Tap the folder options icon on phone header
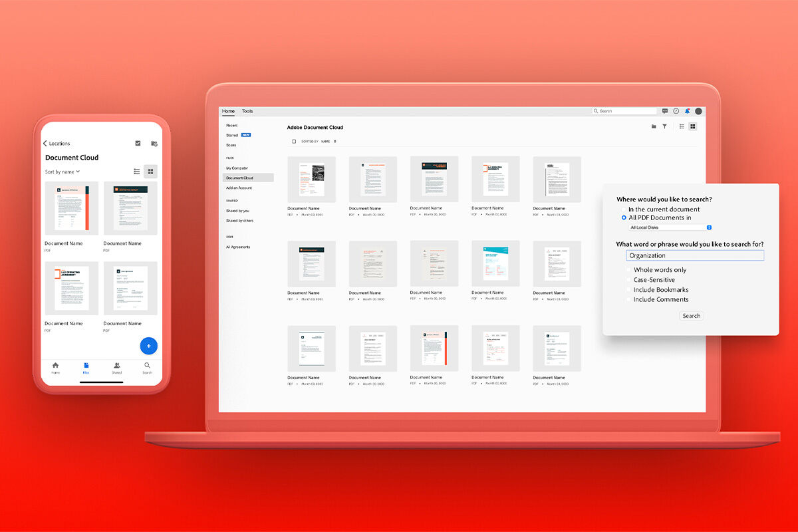This screenshot has width=798, height=532. click(154, 143)
